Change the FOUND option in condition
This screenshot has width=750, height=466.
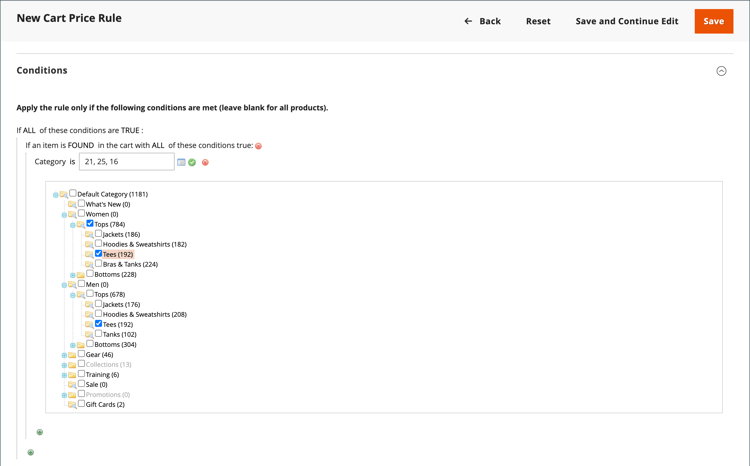click(81, 145)
